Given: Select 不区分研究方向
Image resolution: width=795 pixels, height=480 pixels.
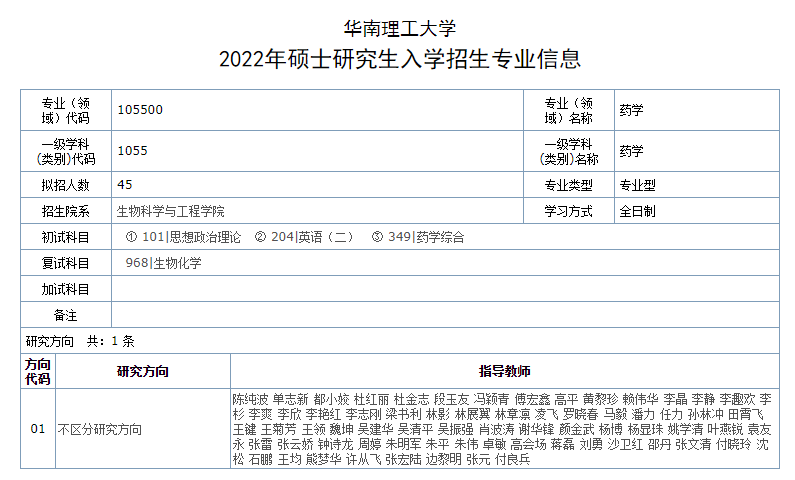Looking at the screenshot, I should pos(99,430).
